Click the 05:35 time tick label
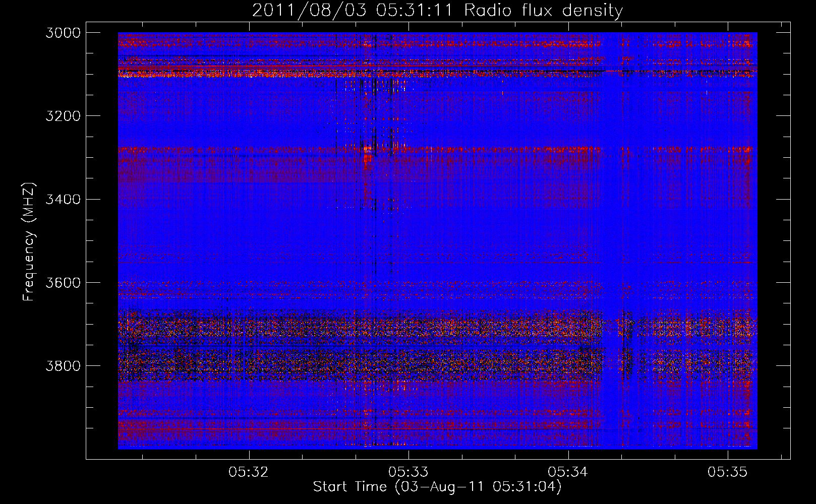Image resolution: width=816 pixels, height=504 pixels. click(x=728, y=472)
